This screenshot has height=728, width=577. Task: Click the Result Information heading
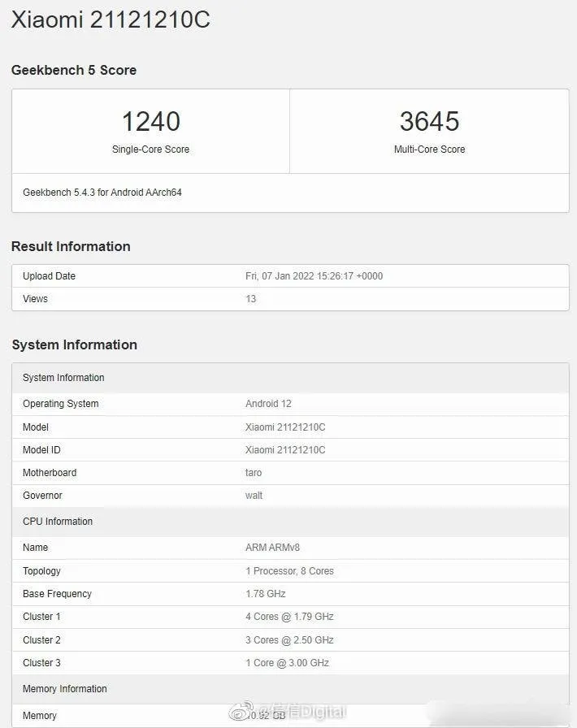pyautogui.click(x=71, y=246)
